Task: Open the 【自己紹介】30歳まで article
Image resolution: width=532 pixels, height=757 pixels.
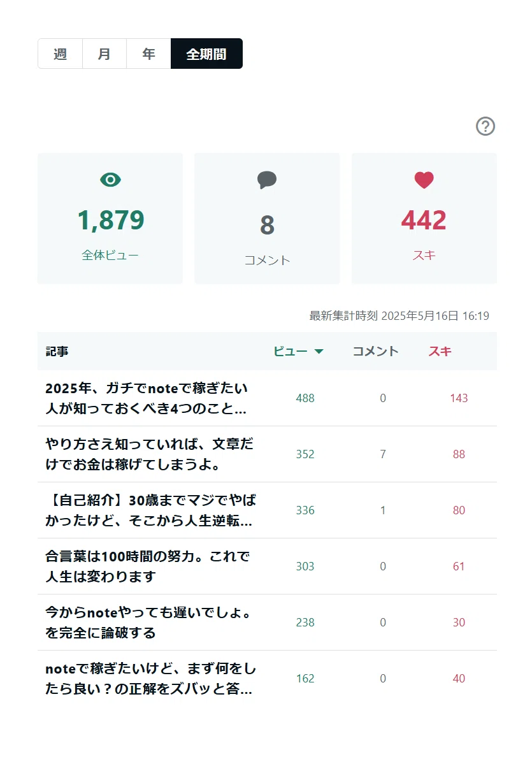Action: pos(150,510)
